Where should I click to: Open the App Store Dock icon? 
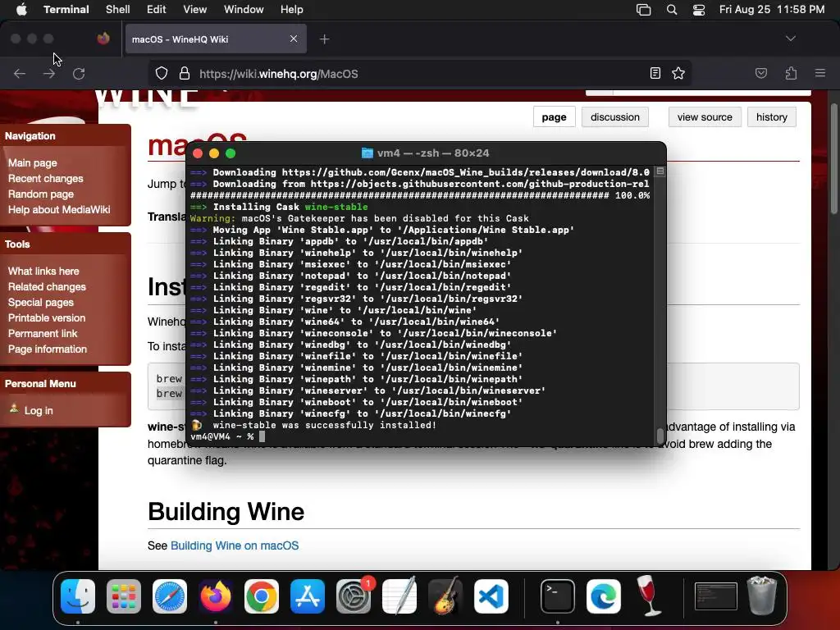coord(308,596)
